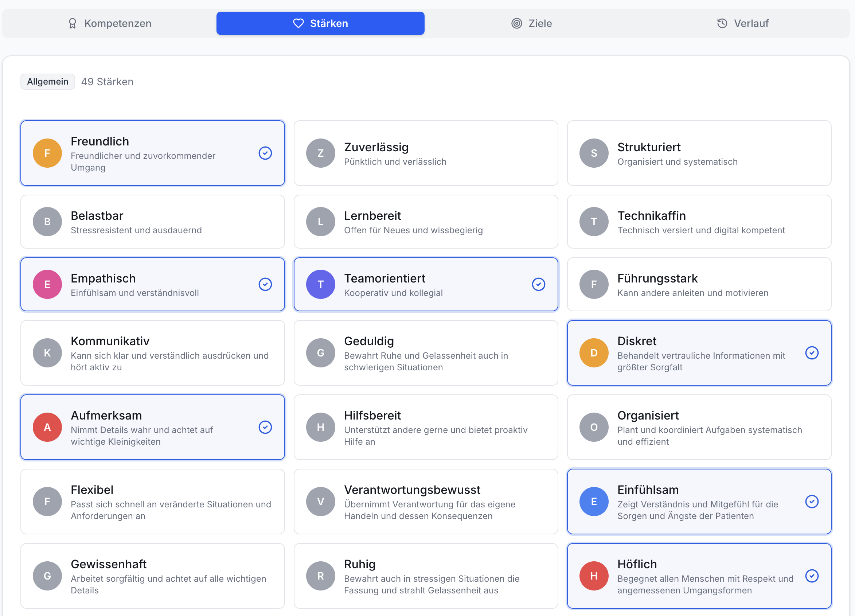Click the gray B avatar of Belastbar
Viewport: 855px width, 616px height.
47,222
